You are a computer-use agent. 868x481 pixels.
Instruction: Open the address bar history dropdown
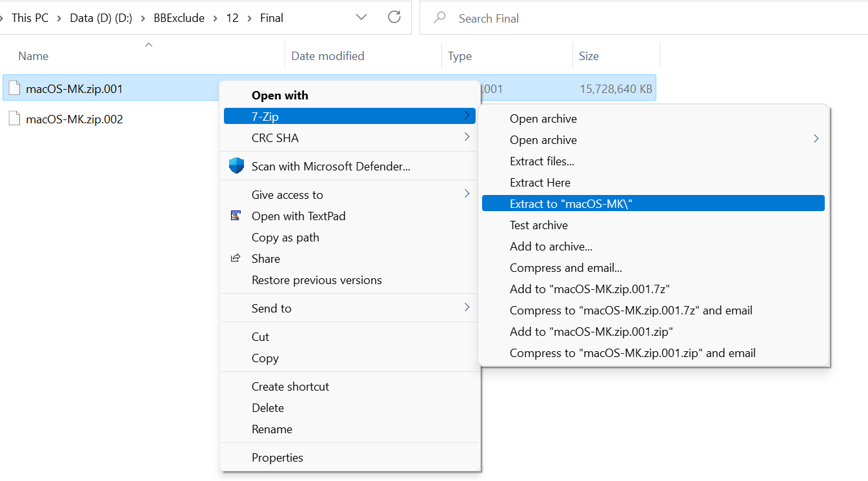pos(361,17)
